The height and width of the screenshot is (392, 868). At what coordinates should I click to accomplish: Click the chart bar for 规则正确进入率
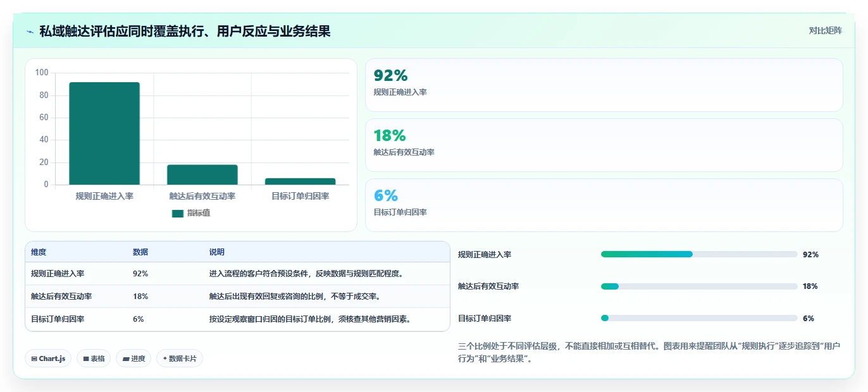[104, 133]
